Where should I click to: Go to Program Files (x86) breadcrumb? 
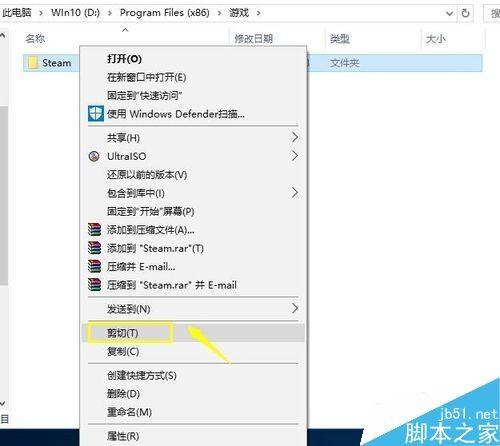(165, 13)
